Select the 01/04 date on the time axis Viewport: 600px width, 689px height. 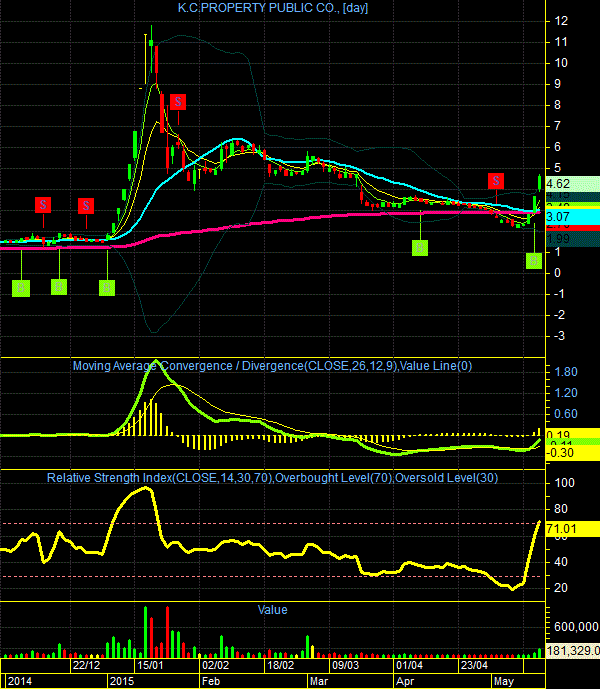click(409, 665)
